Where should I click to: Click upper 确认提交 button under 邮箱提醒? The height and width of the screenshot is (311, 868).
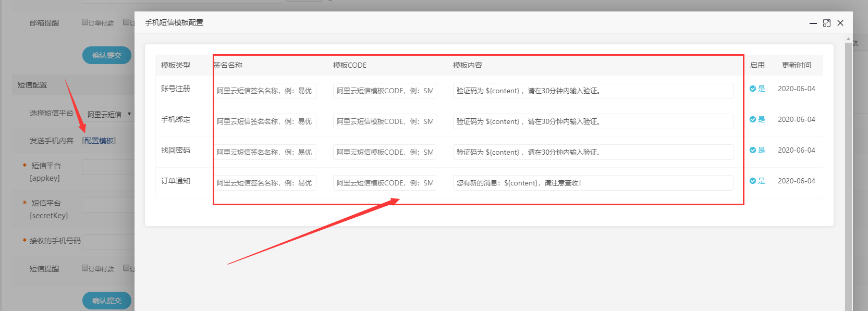[107, 55]
